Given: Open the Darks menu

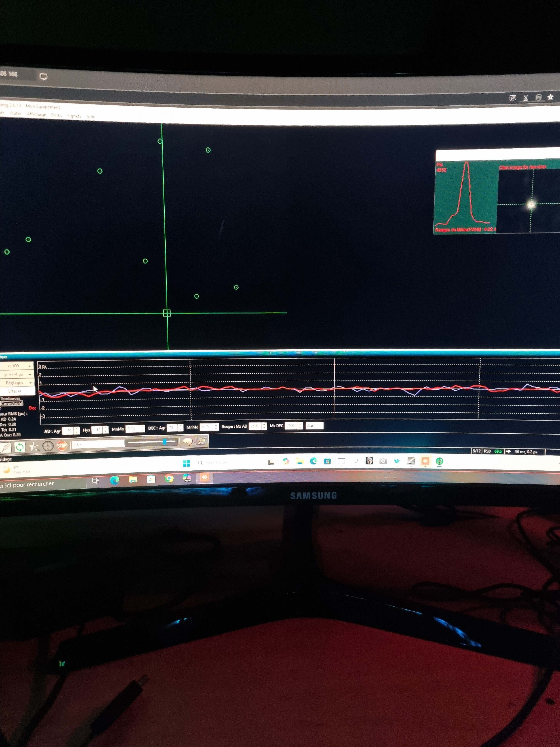Looking at the screenshot, I should (x=56, y=115).
